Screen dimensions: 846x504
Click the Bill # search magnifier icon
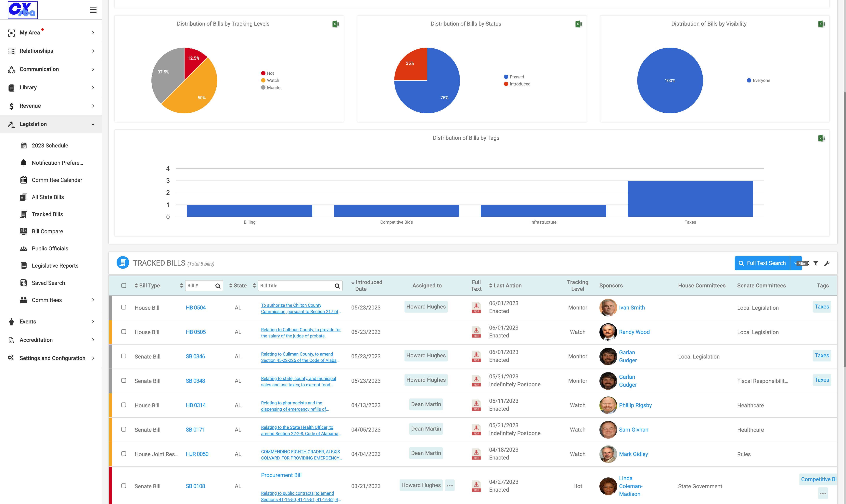pos(218,286)
